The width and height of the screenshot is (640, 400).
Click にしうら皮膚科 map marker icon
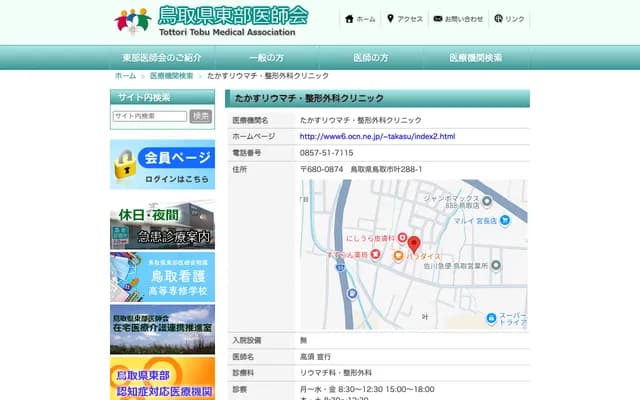pyautogui.click(x=402, y=238)
